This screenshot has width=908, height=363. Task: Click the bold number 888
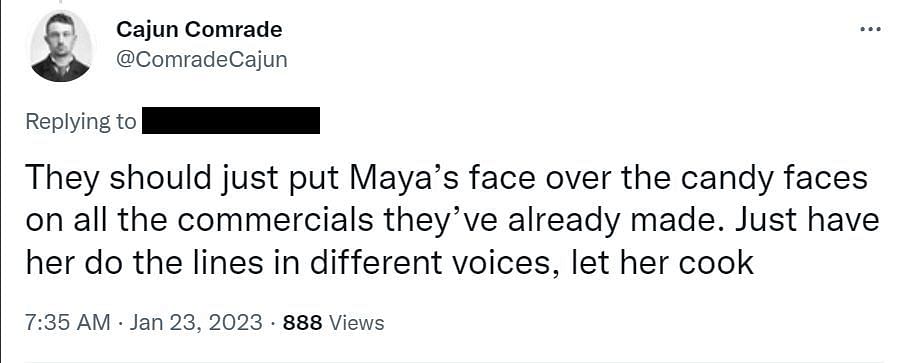(x=302, y=322)
